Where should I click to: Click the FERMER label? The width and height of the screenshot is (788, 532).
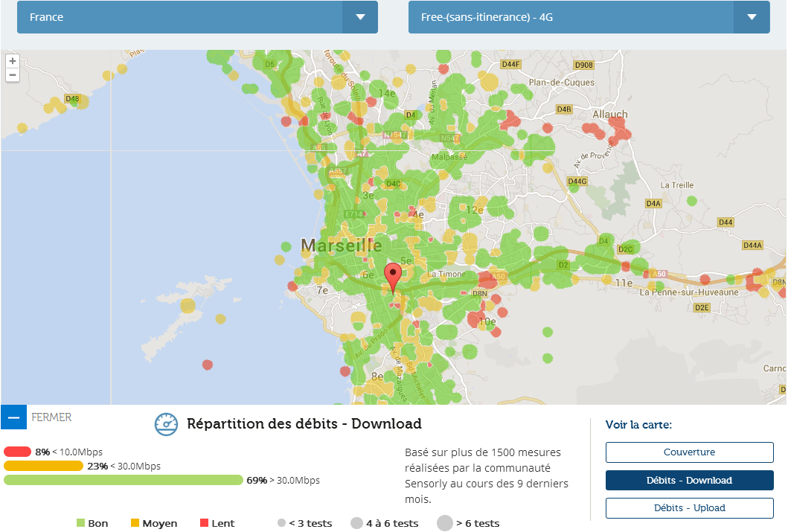click(51, 417)
